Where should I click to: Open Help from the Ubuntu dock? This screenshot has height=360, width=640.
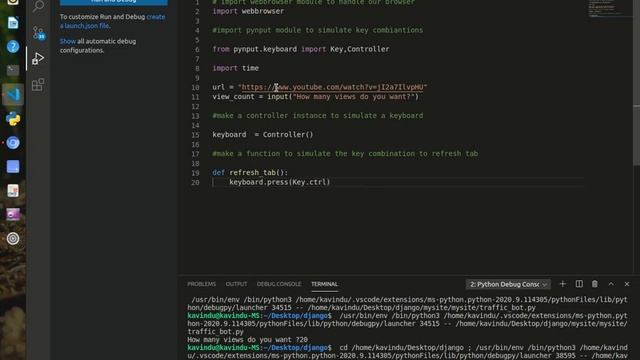coord(13,47)
